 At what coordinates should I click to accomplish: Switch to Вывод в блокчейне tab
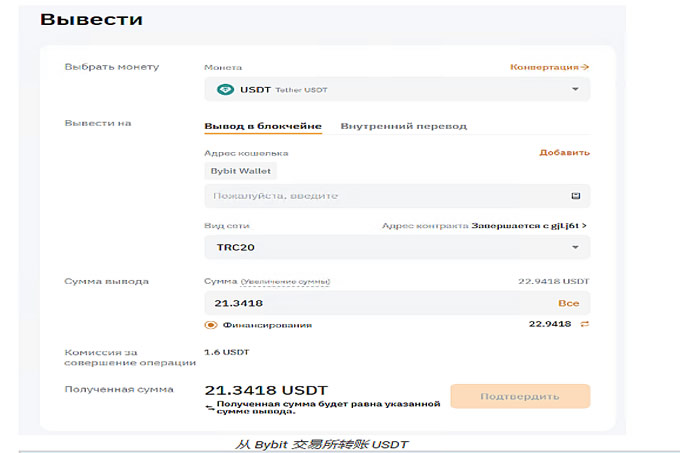pyautogui.click(x=263, y=126)
